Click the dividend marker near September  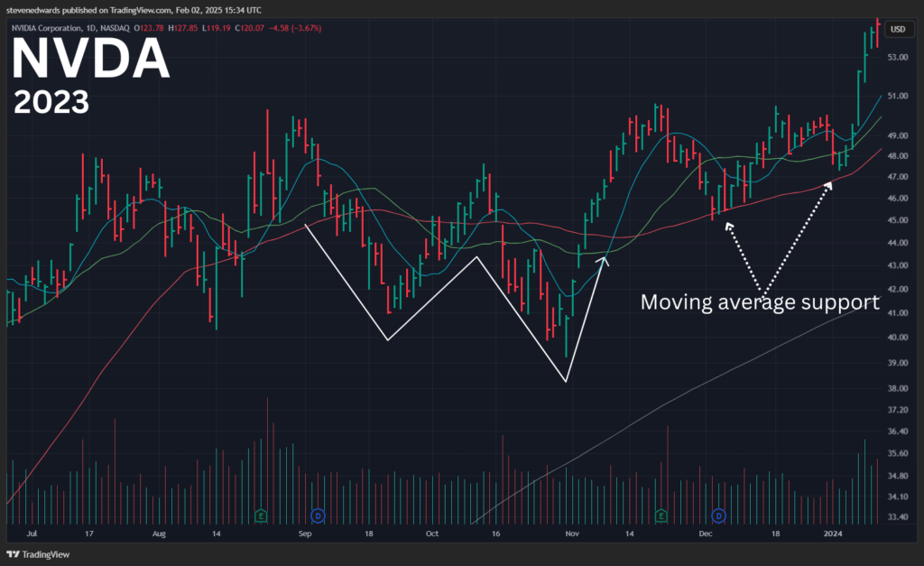(319, 516)
